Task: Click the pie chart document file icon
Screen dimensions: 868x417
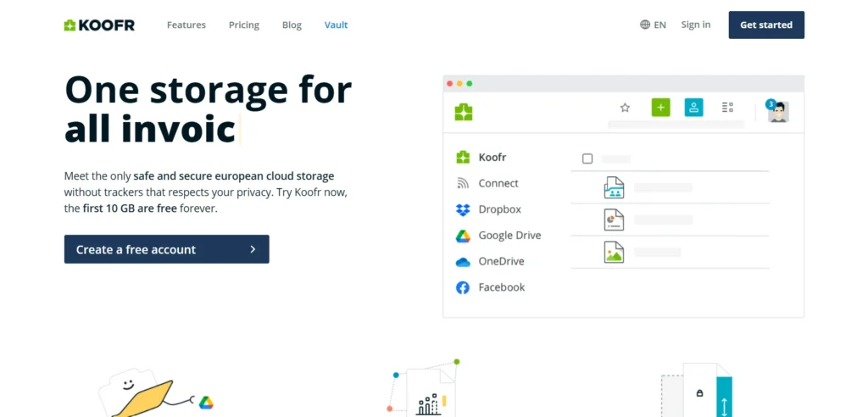Action: click(x=614, y=220)
